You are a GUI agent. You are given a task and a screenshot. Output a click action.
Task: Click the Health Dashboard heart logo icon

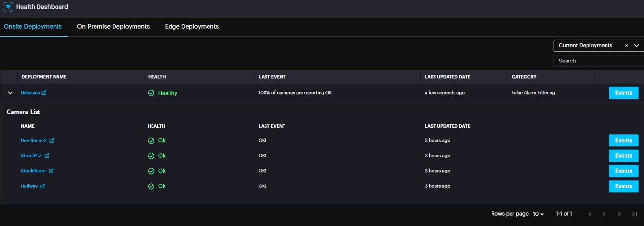(x=8, y=7)
